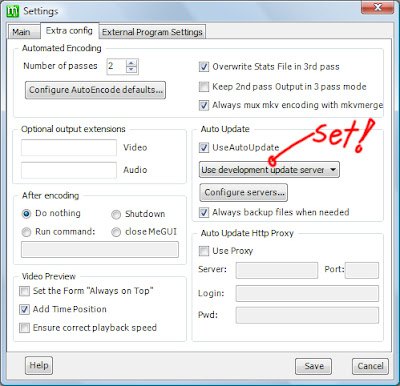Click the Audio output extension field
Image resolution: width=400 pixels, height=386 pixels.
[69, 170]
